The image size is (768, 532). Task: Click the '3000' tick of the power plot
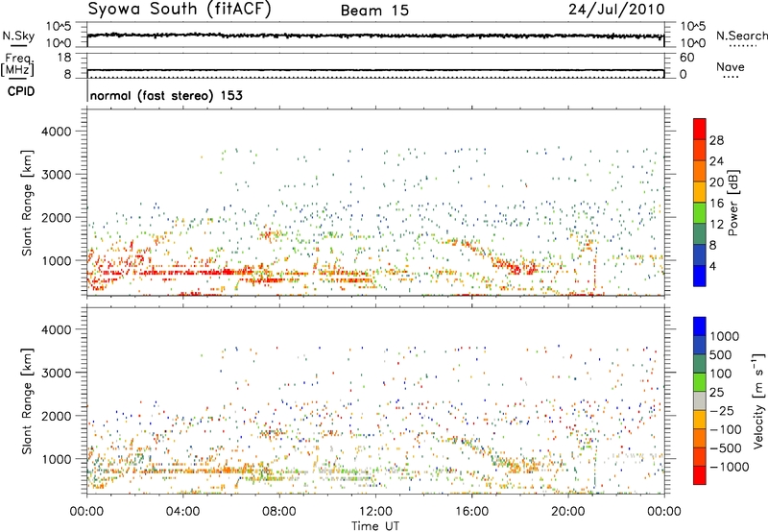[x=56, y=175]
